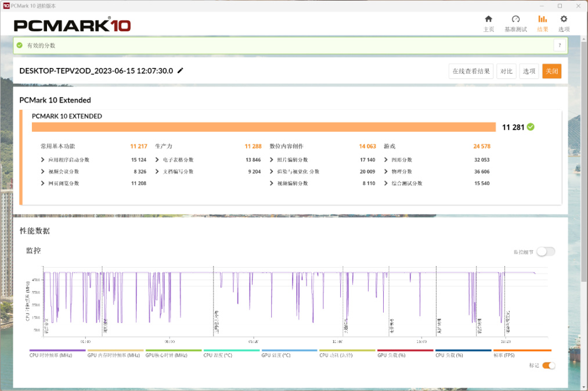588x391 pixels.
Task: Click the 数位内容创作 score 14 063
Action: tap(367, 146)
